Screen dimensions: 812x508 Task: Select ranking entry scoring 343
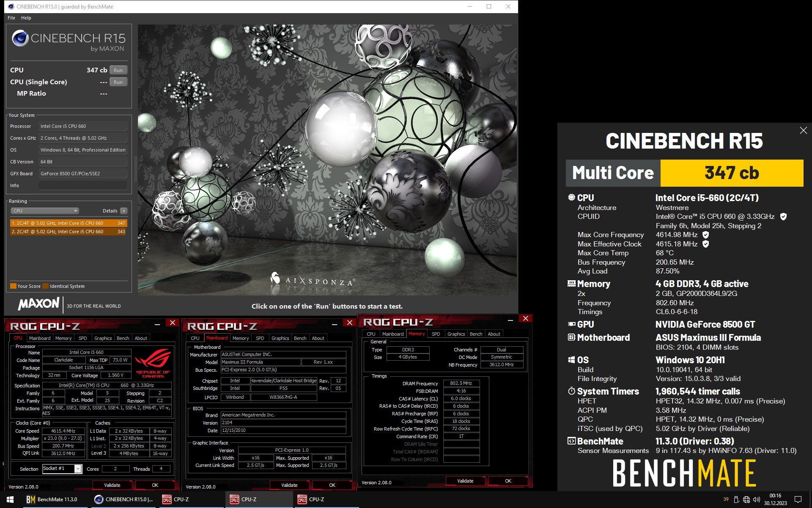69,232
